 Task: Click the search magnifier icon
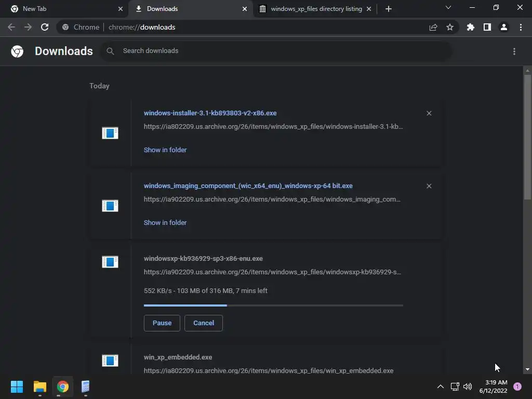(x=110, y=51)
